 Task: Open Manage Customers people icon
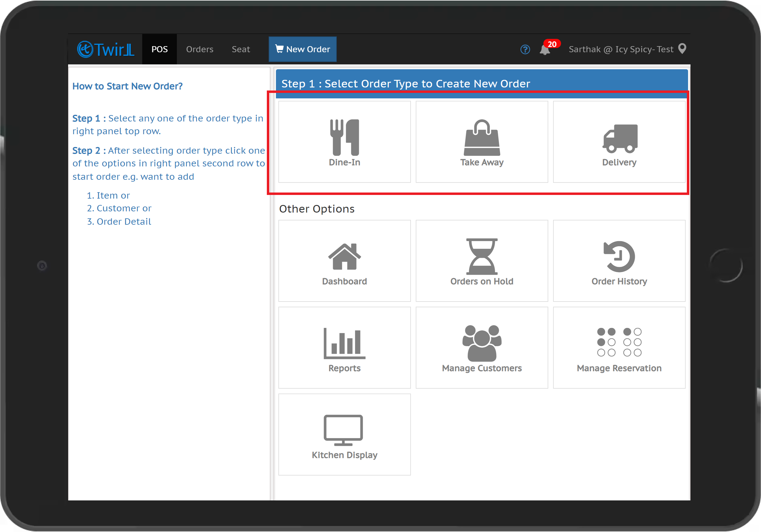[482, 343]
